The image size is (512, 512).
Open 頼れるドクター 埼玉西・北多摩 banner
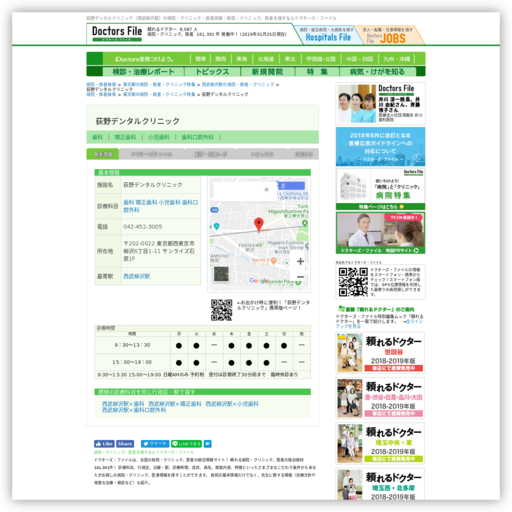tap(380, 484)
